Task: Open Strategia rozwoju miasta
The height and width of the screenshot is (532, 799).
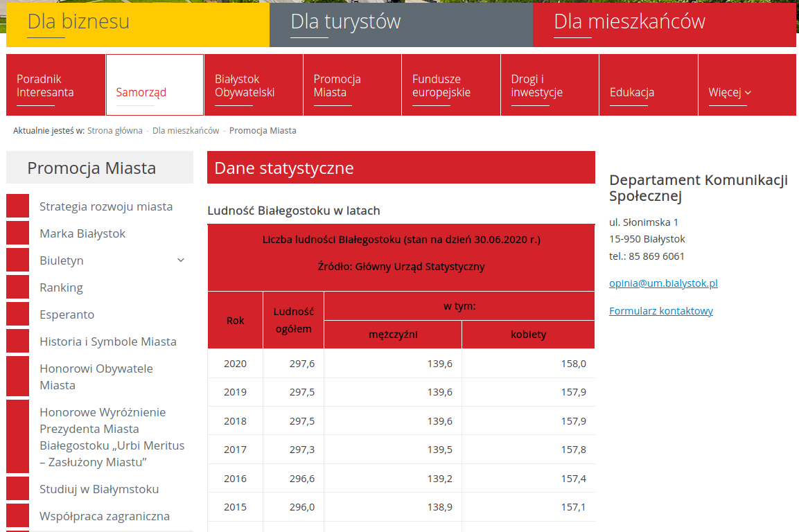Action: click(106, 206)
